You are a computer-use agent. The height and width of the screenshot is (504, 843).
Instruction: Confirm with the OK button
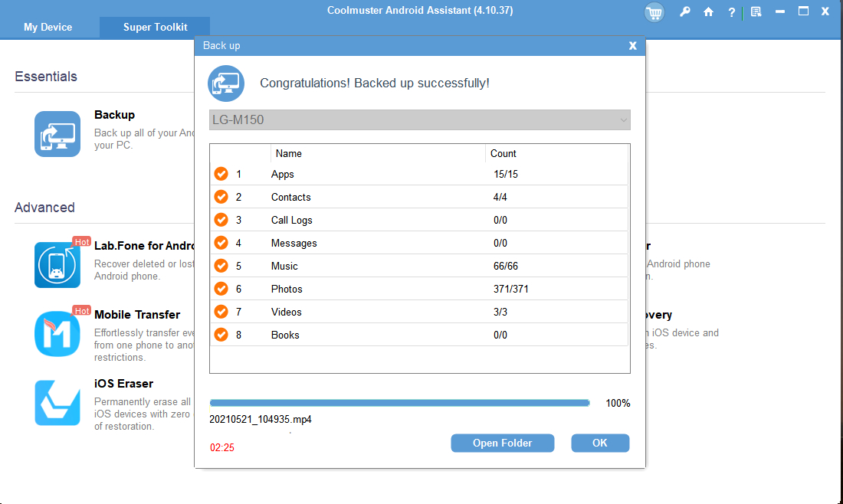pos(600,443)
